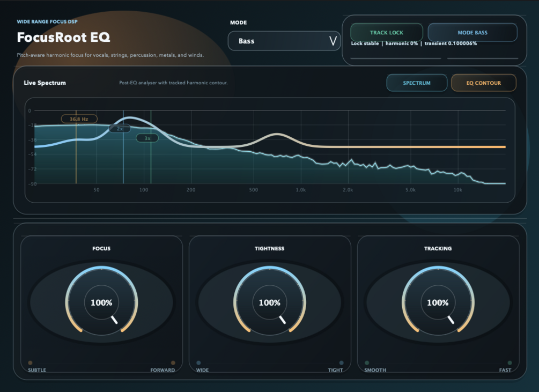Click the 2x harmonic marker label
This screenshot has width=539, height=392.
[120, 129]
